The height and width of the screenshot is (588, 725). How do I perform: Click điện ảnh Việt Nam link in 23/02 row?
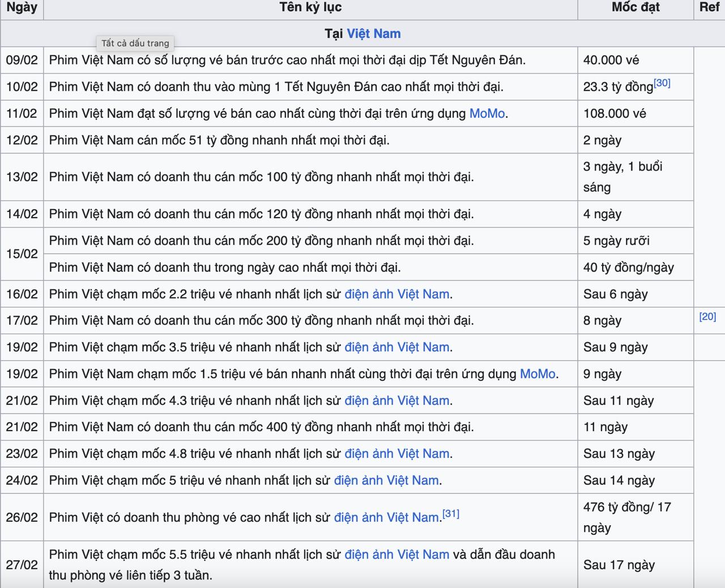click(397, 454)
